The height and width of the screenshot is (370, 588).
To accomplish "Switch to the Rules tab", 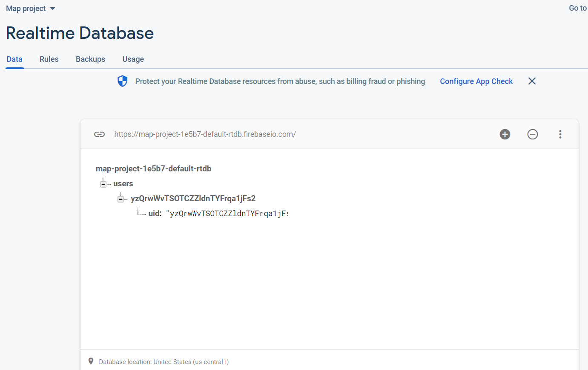I will pos(49,59).
